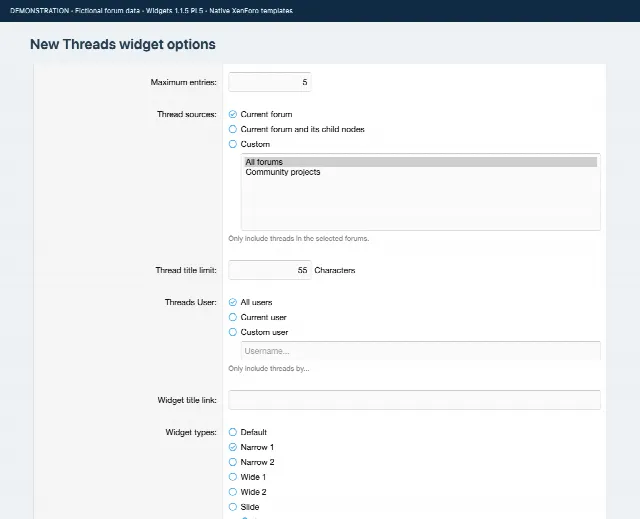Click the Maximum entries label

point(184,82)
